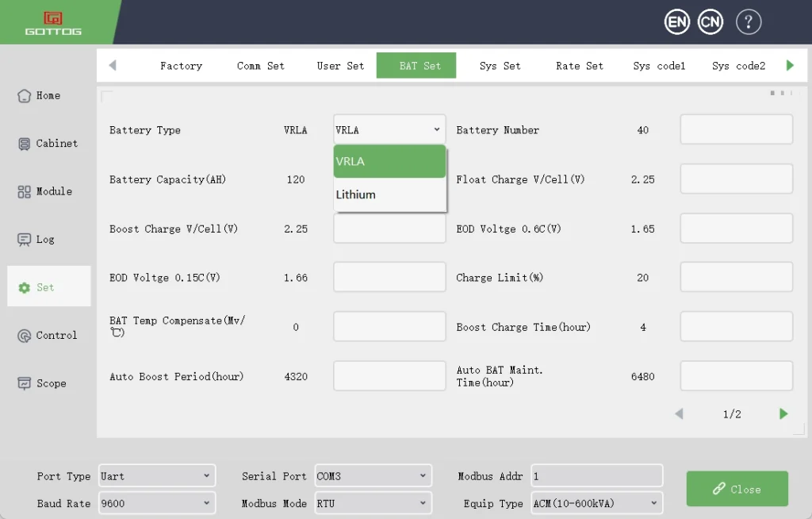
Task: Click current Battery Type value VRLA
Action: click(x=295, y=130)
